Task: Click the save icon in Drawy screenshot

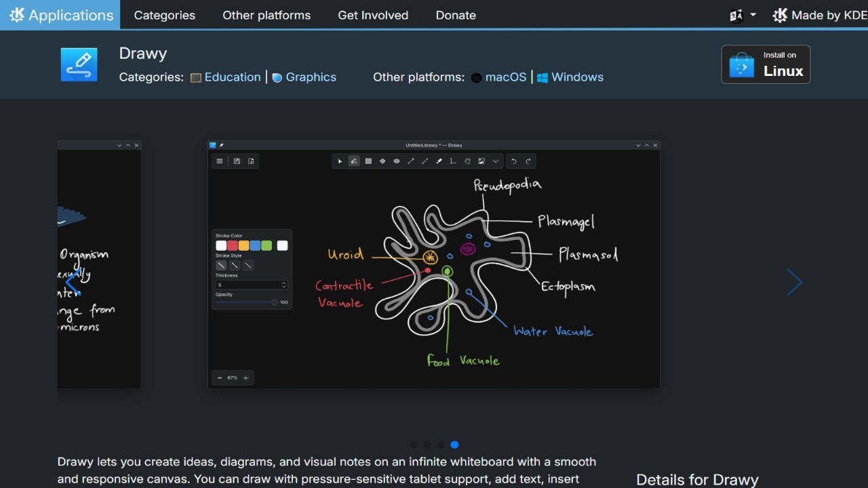Action: [237, 161]
